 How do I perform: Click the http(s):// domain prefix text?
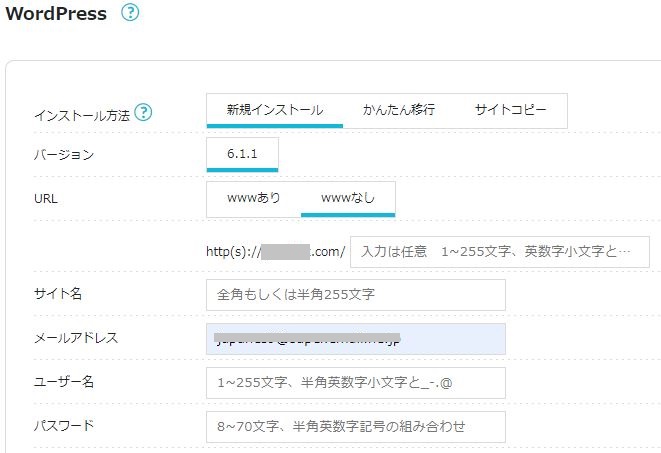click(276, 252)
